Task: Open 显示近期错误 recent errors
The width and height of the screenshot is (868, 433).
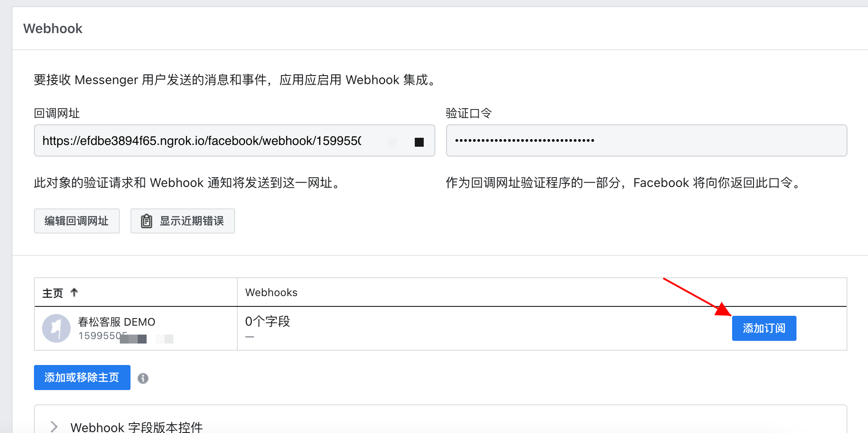Action: pos(182,221)
